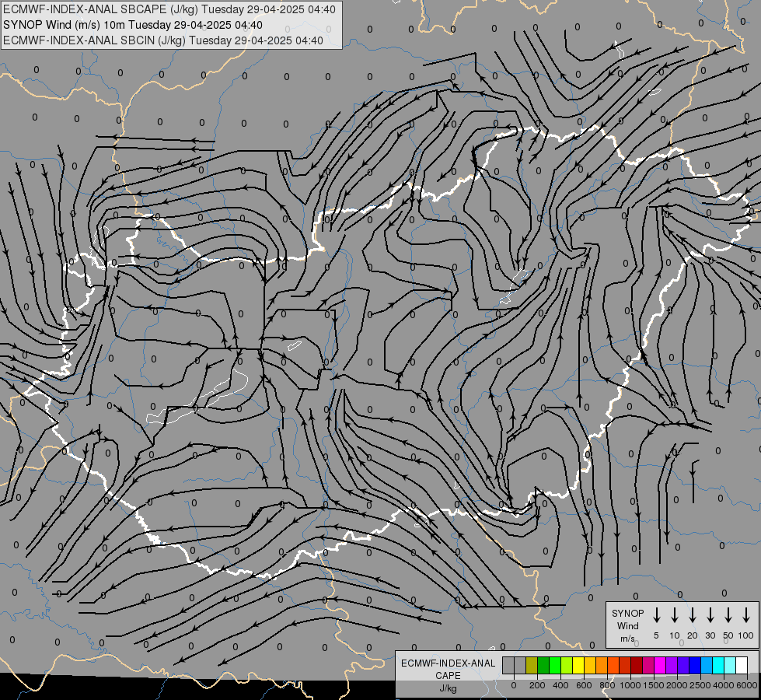Pick the yellow CAPE legend swatch

[x=578, y=666]
